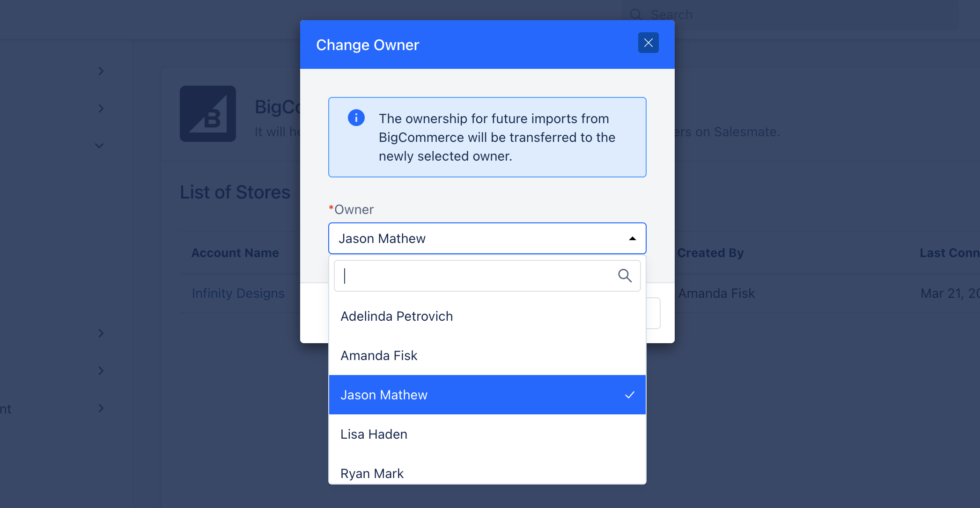Open the Infinity Designs store link
Viewport: 980px width, 508px height.
click(238, 293)
